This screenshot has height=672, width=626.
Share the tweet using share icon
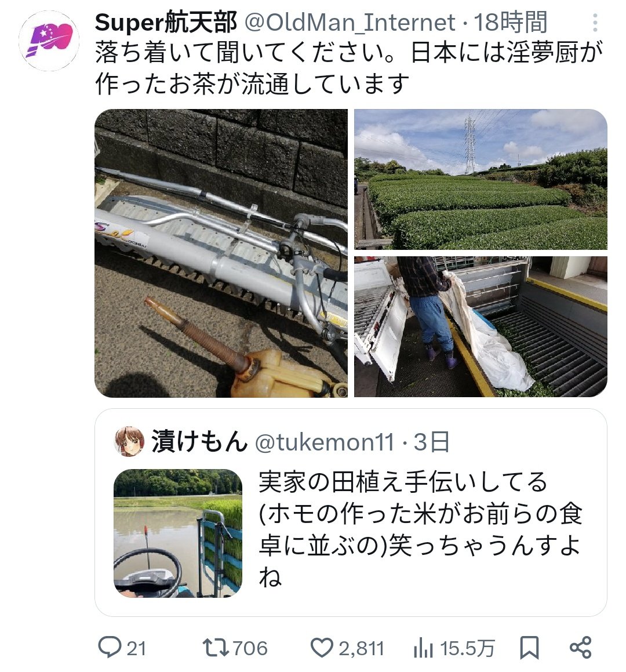(x=581, y=648)
